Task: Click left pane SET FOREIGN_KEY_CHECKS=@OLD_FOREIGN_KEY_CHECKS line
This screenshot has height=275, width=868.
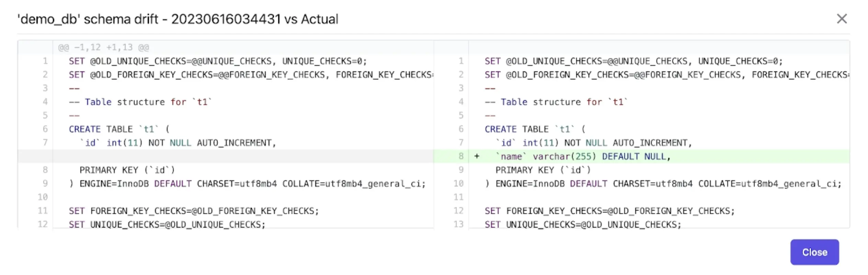Action: pyautogui.click(x=194, y=211)
